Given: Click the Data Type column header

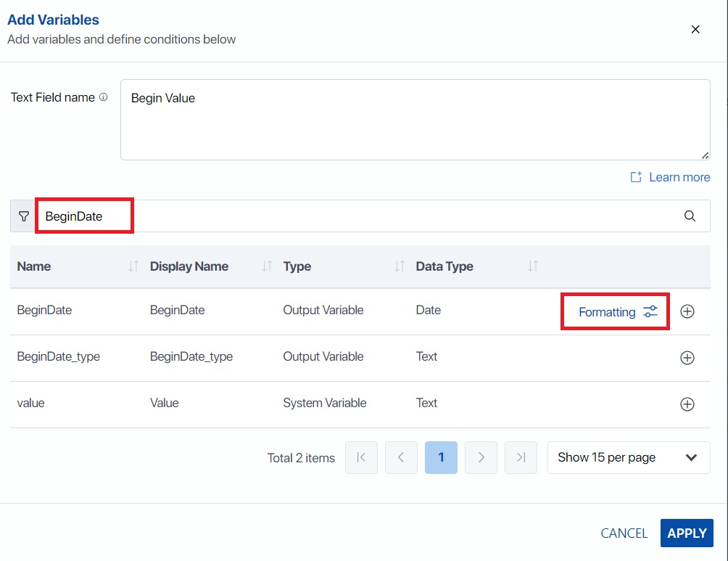Looking at the screenshot, I should [x=444, y=266].
